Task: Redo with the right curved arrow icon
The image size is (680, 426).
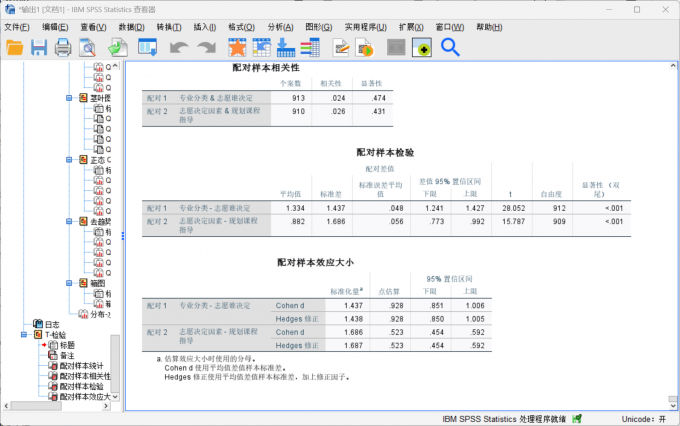Action: tap(206, 47)
